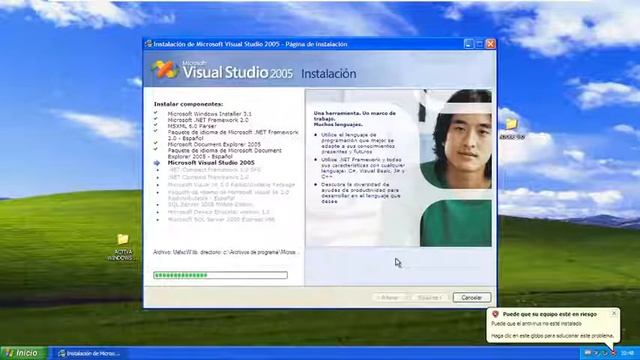Open the Inicio start menu
The width and height of the screenshot is (640, 360).
[24, 353]
